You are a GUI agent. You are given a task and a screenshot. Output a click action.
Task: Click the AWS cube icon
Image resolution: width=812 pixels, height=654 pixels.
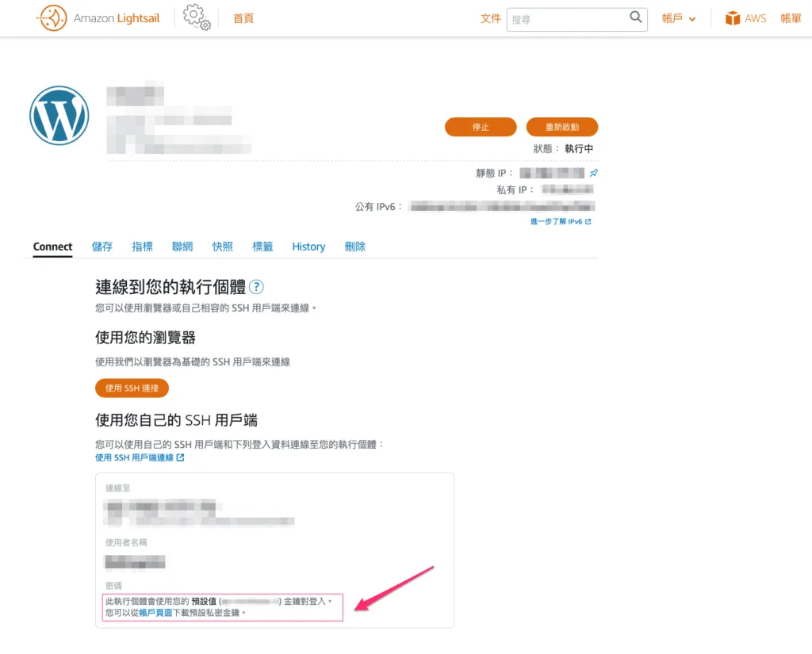[x=732, y=18]
